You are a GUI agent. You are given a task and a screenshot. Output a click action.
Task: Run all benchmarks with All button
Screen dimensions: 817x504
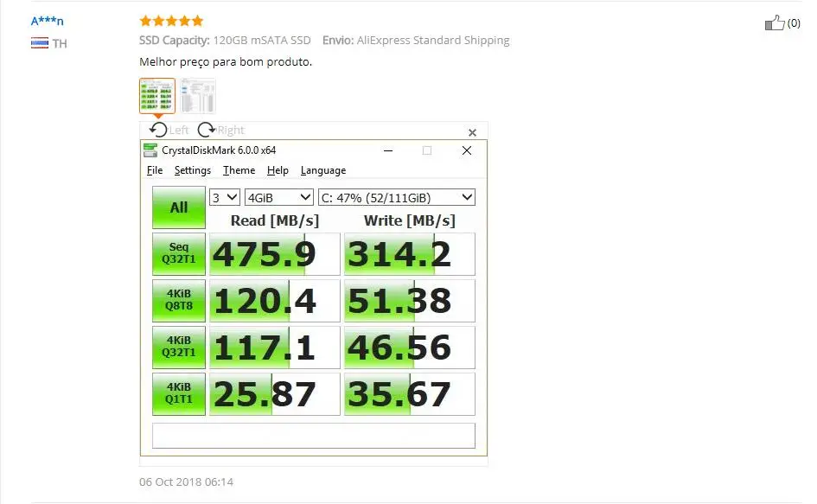(179, 207)
